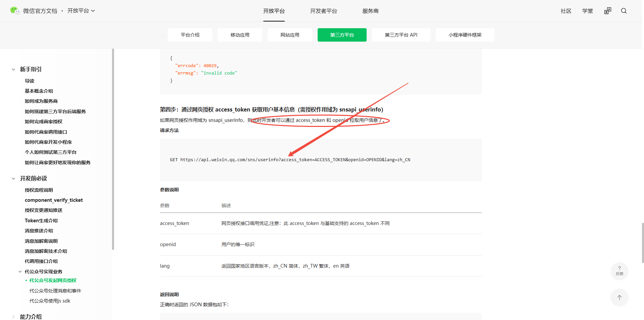Viewport: 644px width, 320px height.
Task: Click the page vertical scrollbar thumb
Action: click(643, 243)
